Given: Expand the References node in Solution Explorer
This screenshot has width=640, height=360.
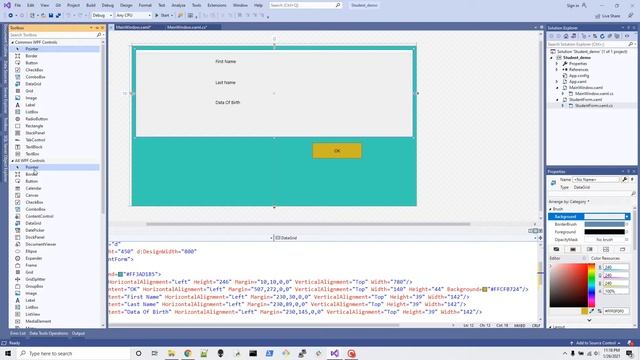Looking at the screenshot, I should click(x=557, y=70).
